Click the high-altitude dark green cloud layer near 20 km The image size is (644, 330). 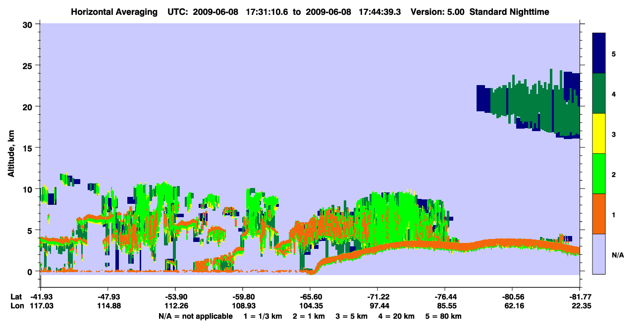coord(535,104)
